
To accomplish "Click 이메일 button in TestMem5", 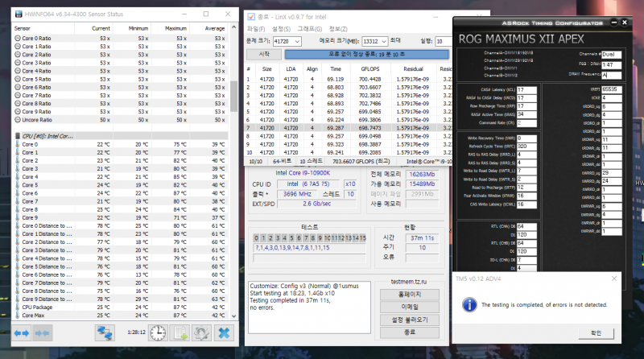I will click(410, 307).
